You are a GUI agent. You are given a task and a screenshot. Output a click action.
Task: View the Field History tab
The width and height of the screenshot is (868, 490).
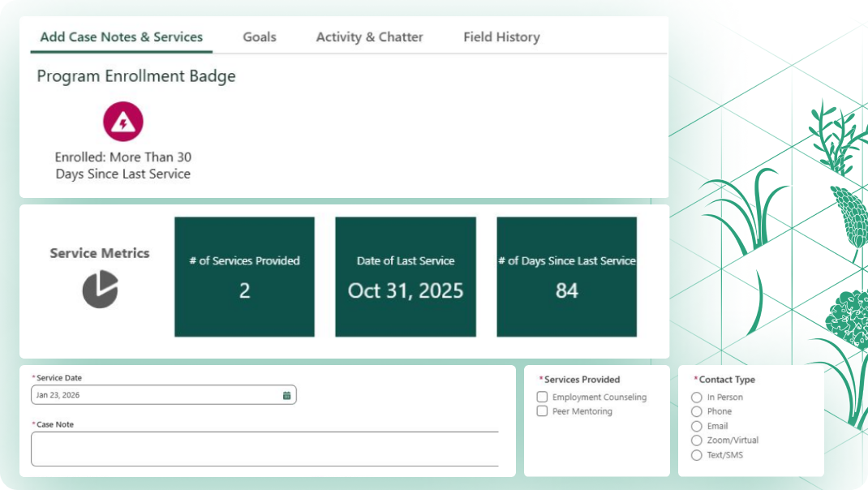(x=501, y=37)
